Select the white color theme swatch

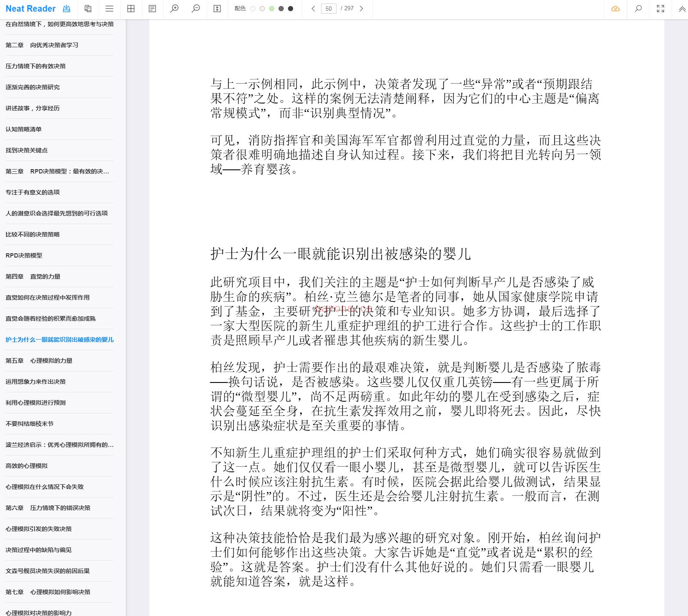click(253, 9)
